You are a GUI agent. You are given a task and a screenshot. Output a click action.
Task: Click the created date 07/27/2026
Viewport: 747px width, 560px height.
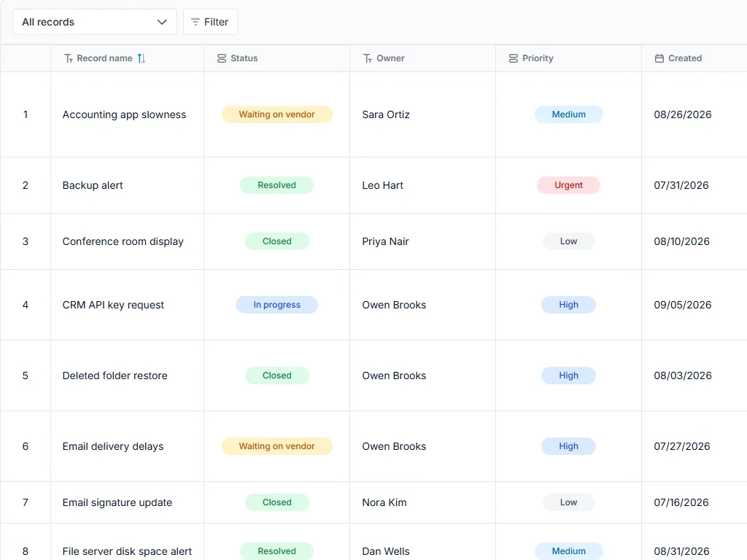(x=682, y=446)
